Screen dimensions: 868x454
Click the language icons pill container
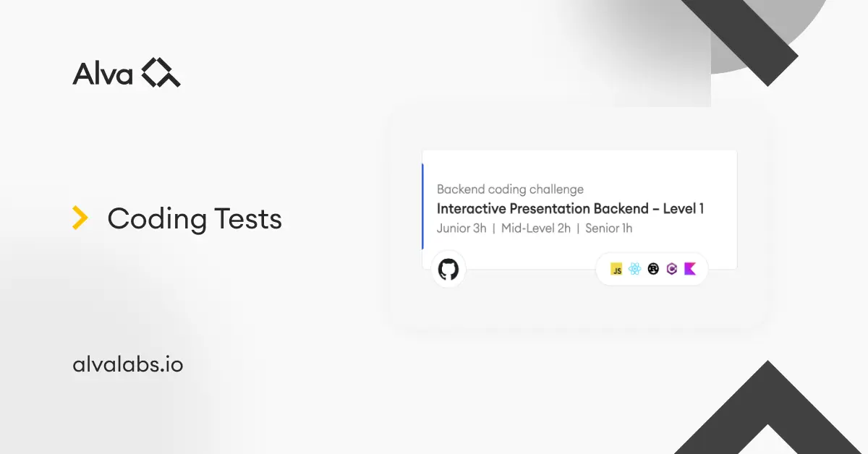(x=652, y=269)
